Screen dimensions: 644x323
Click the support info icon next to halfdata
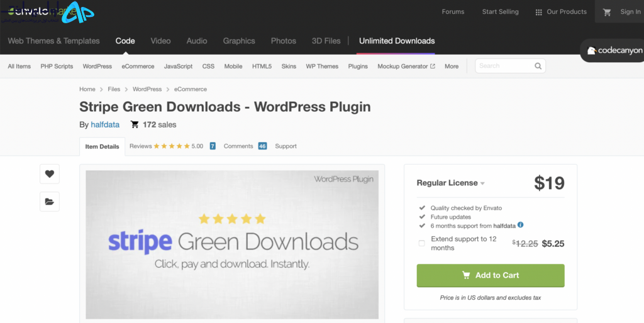(520, 225)
